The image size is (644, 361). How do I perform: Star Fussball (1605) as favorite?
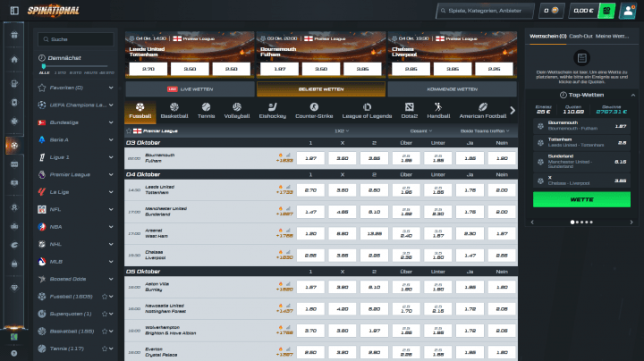[104, 296]
